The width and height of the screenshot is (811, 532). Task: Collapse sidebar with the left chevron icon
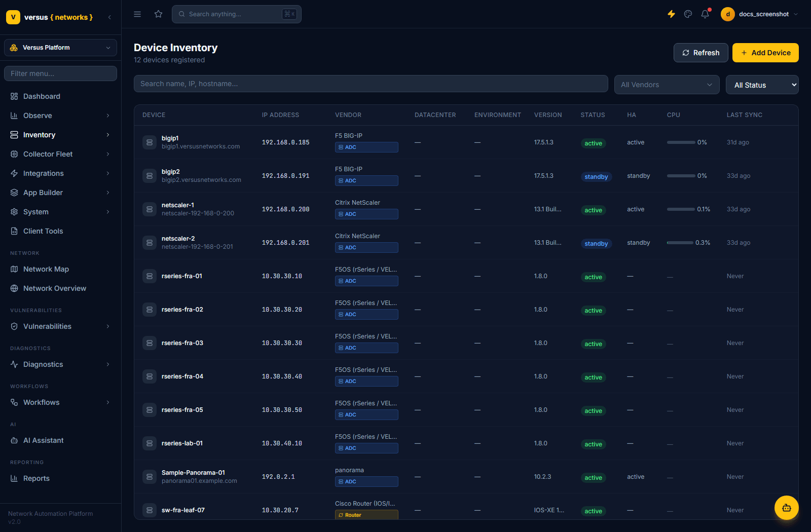point(110,17)
